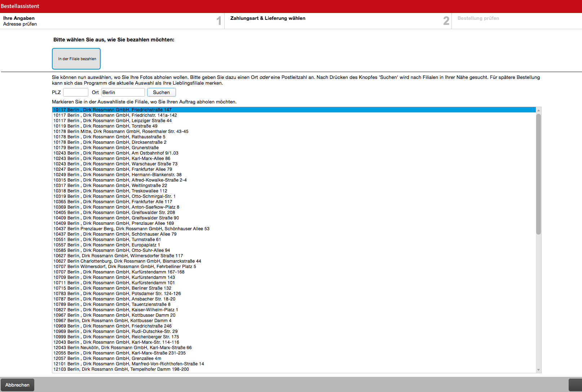Select branch Am Ostbahnhof 9/1.03

pos(294,153)
